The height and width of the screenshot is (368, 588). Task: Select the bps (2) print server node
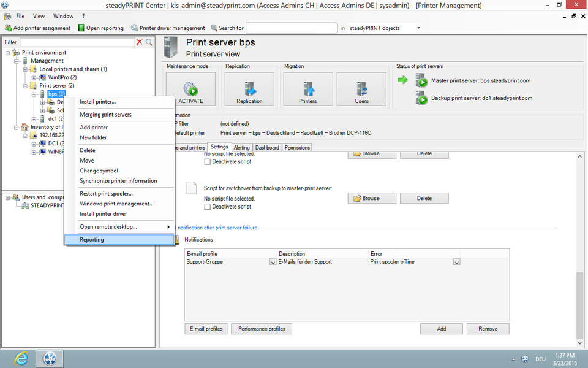coord(56,94)
